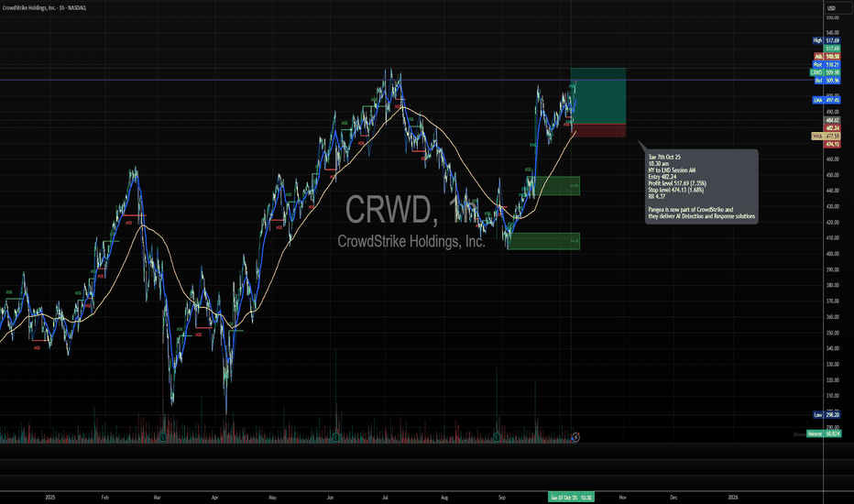
Task: Click the earnings marker near late August
Action: (x=496, y=437)
